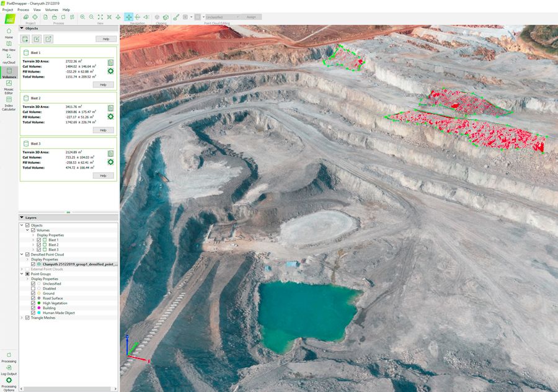The height and width of the screenshot is (392, 558).
Task: Expand the Triangle Meshes tree node
Action: coord(22,318)
